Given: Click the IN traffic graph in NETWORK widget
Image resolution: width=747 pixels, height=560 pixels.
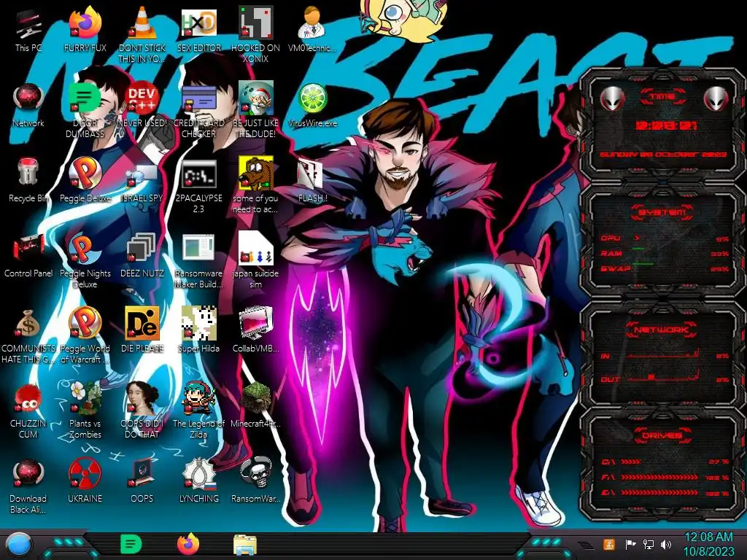Looking at the screenshot, I should coord(664,355).
